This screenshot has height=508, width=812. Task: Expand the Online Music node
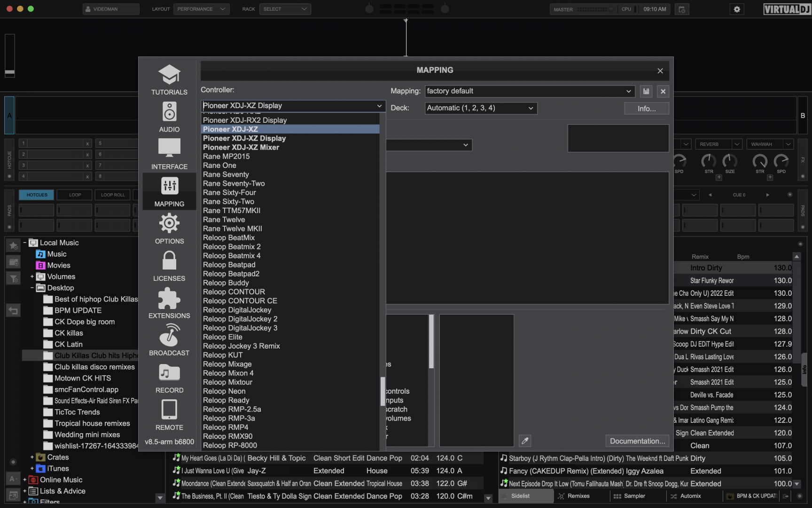(24, 480)
